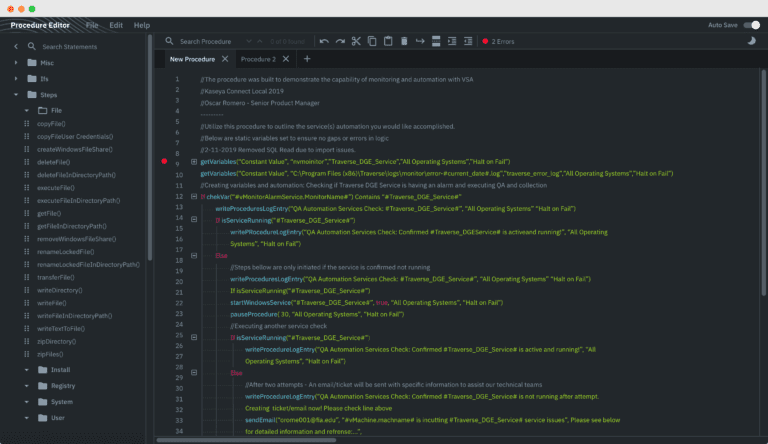Viewport: 768px width, 444px height.
Task: Click the drag handle of getFile()
Action: (27, 213)
